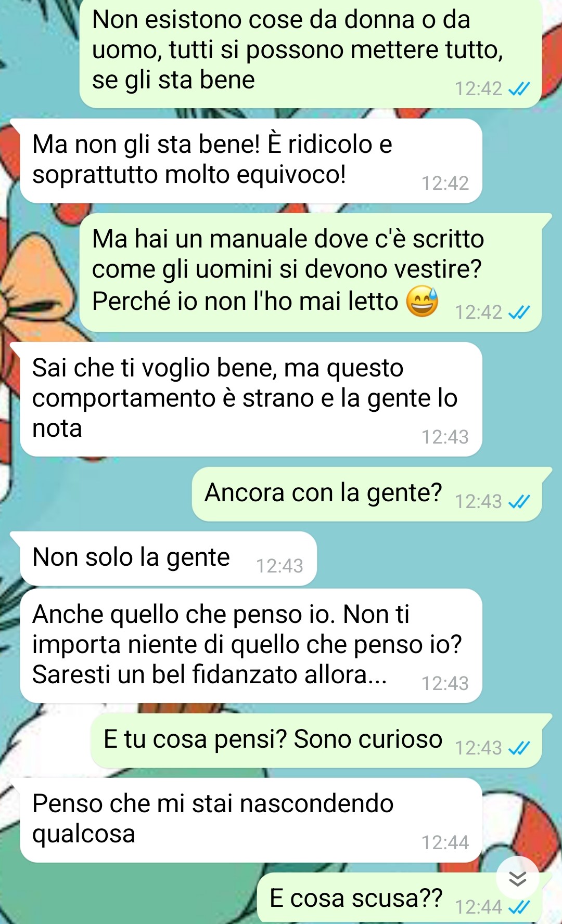This screenshot has width=562, height=924.
Task: Tap message 'Penso che mi stai nascondendo'
Action: coord(251,820)
